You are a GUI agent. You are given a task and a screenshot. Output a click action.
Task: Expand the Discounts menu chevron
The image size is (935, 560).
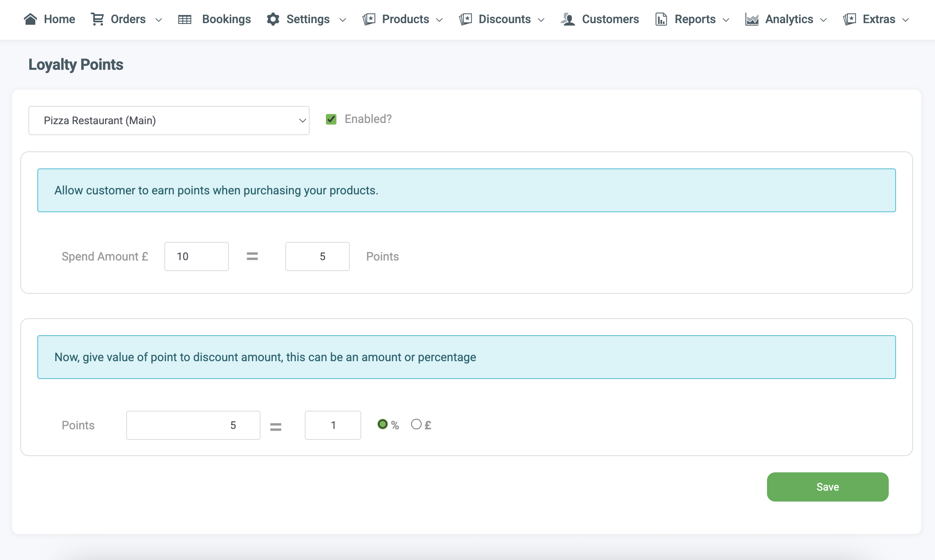541,20
